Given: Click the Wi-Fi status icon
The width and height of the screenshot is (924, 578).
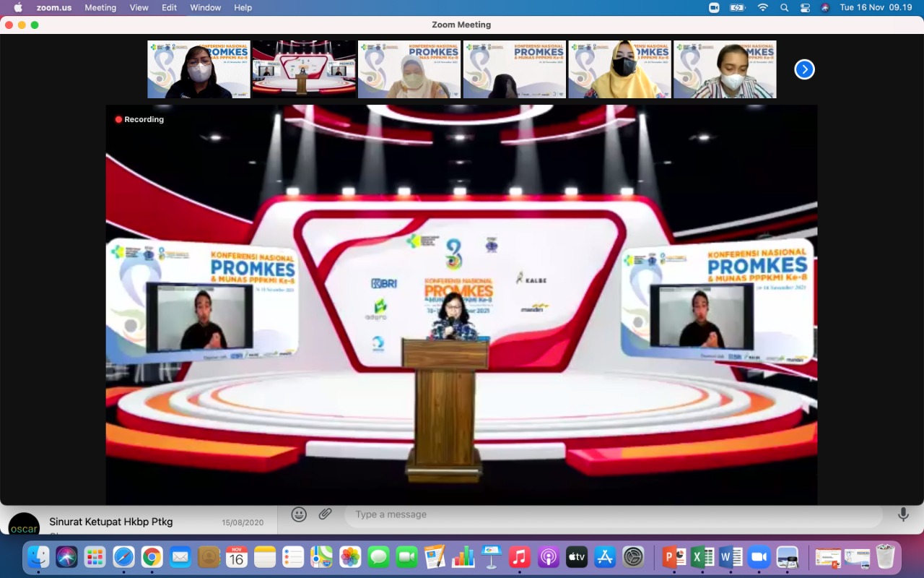Looking at the screenshot, I should pyautogui.click(x=762, y=7).
